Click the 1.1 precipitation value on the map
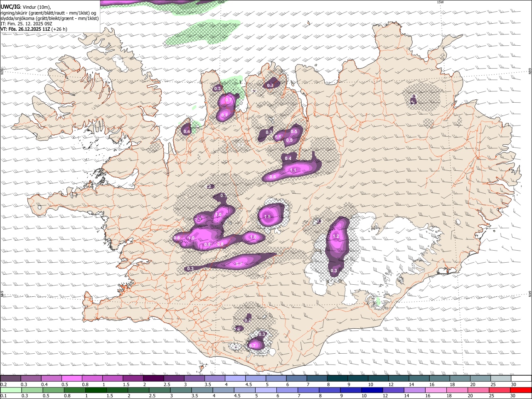 [293, 170]
